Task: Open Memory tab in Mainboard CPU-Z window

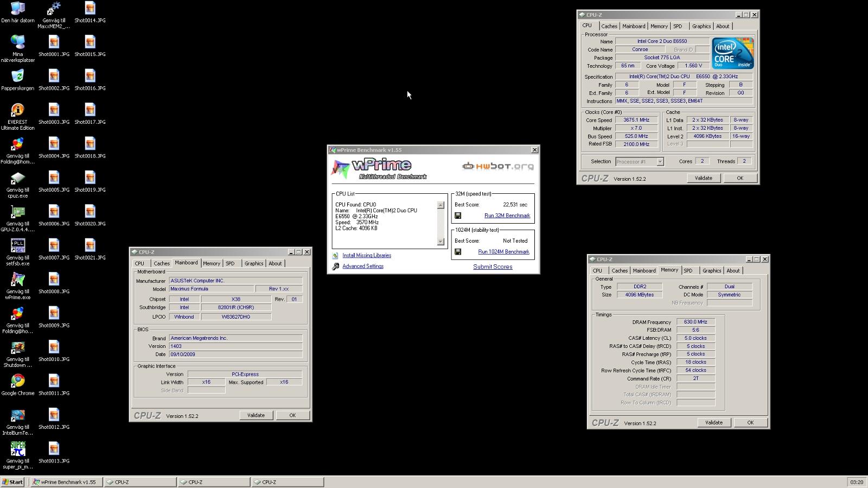Action: click(212, 264)
